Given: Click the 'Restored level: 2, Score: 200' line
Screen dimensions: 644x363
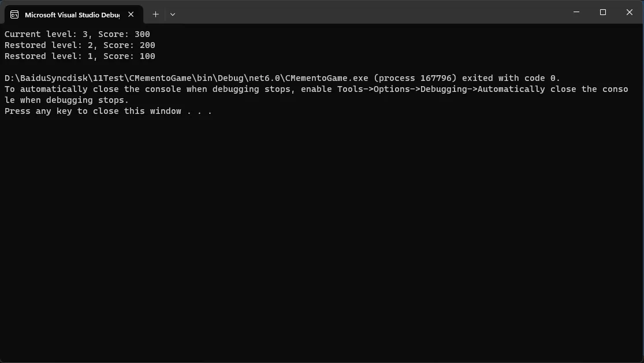Looking at the screenshot, I should pyautogui.click(x=80, y=45).
